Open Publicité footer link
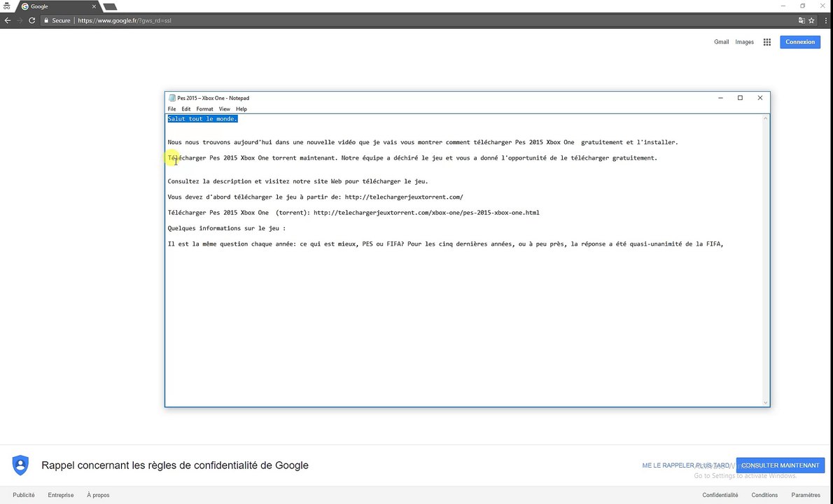The image size is (833, 504). [x=24, y=495]
